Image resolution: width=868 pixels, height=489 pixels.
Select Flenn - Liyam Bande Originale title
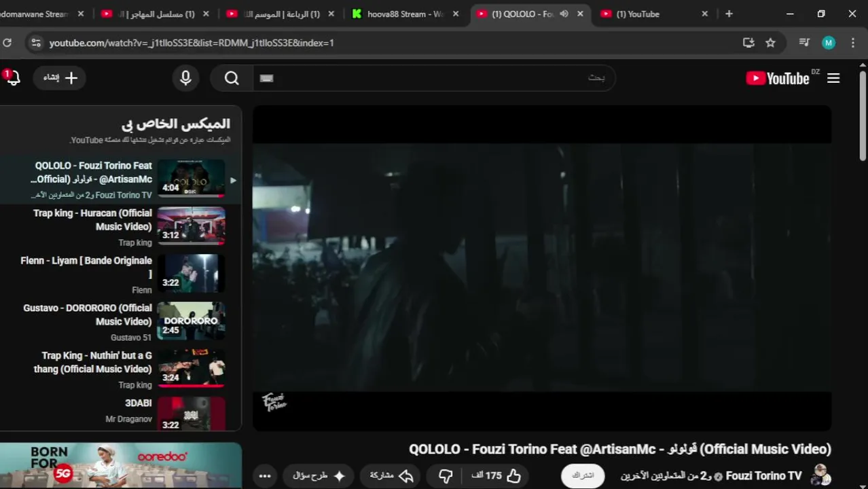tap(86, 267)
